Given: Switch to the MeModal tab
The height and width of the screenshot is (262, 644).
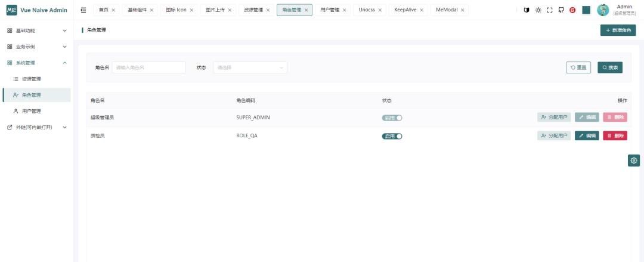Looking at the screenshot, I should (x=447, y=10).
